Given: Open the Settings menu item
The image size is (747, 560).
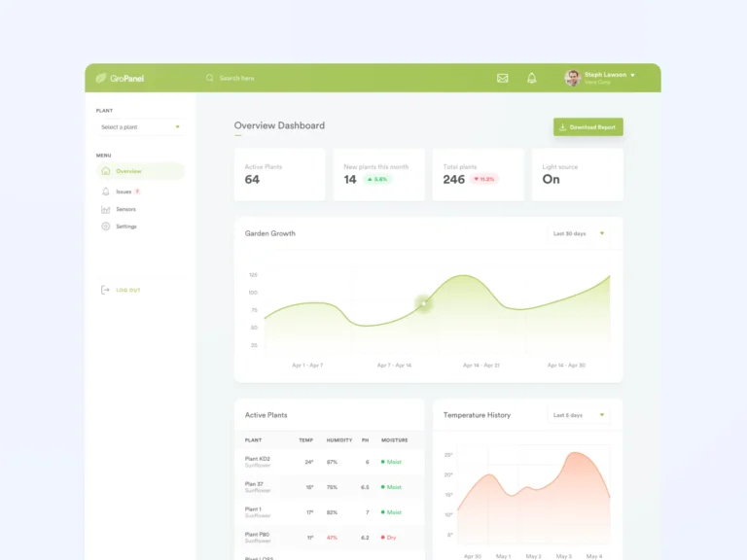Looking at the screenshot, I should pyautogui.click(x=126, y=227).
